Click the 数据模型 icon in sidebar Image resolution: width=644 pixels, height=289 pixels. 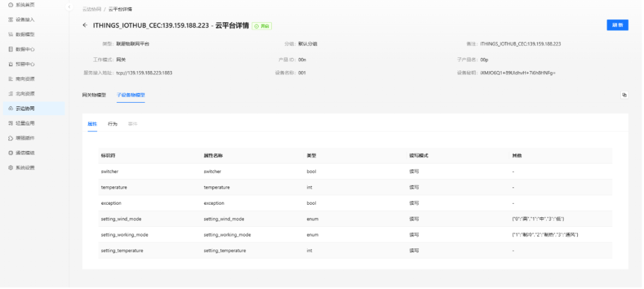(x=11, y=35)
